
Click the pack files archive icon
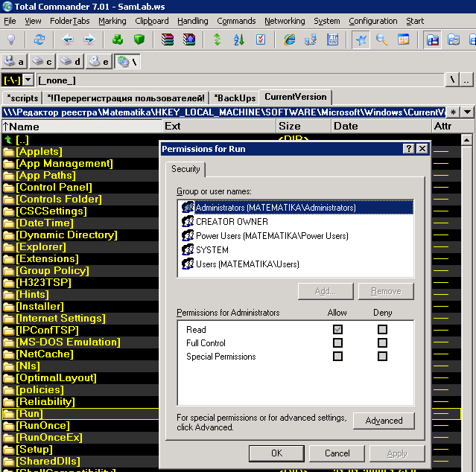(168, 39)
